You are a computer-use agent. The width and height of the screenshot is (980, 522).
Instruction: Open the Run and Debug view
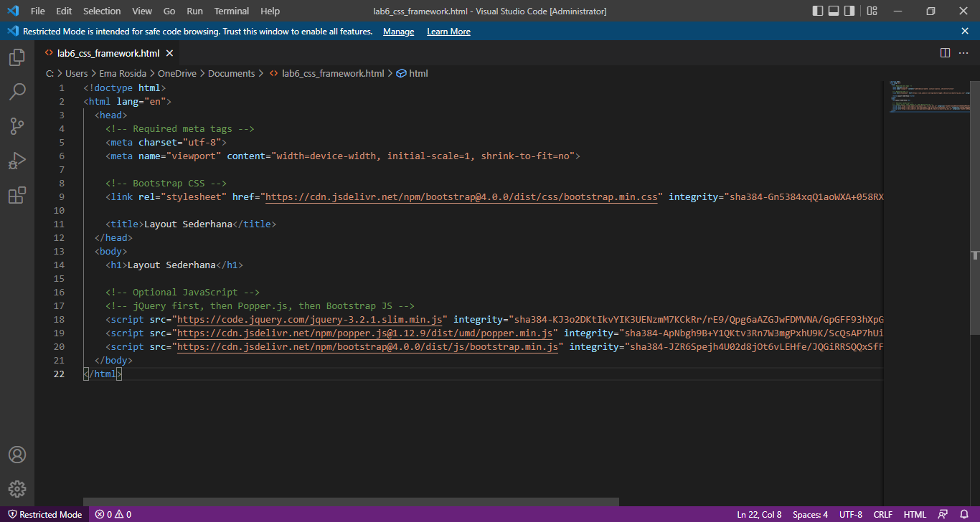(x=17, y=161)
